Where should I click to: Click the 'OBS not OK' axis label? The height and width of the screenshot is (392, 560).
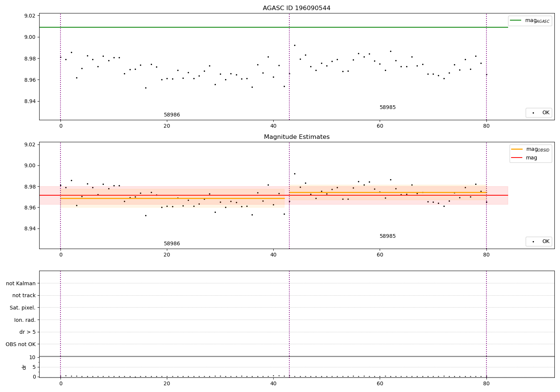21,344
